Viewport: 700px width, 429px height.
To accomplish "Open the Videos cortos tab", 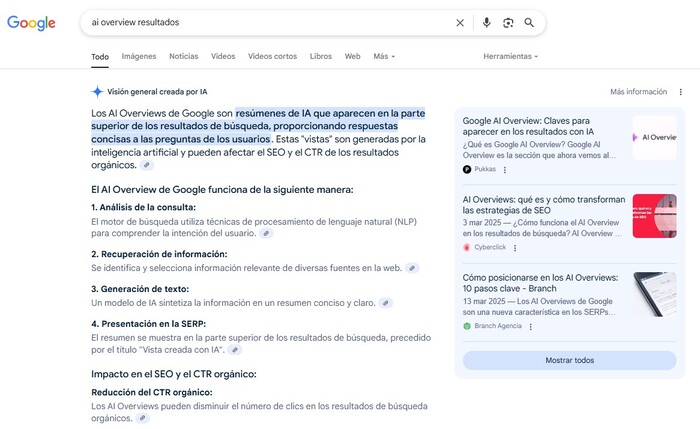I will 272,56.
